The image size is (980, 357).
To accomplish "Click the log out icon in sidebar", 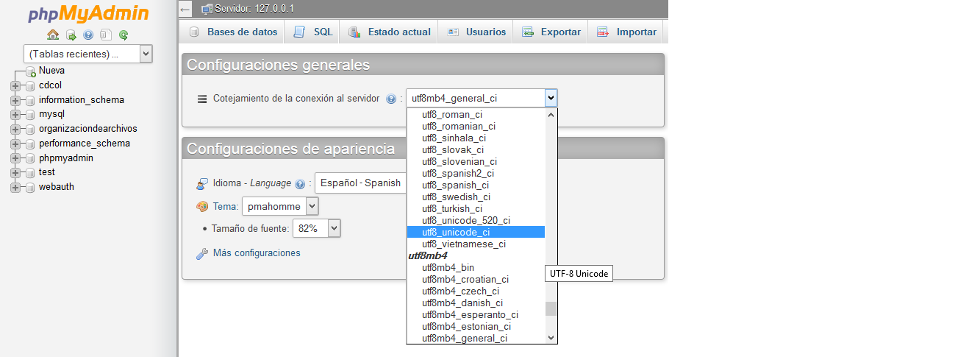I will tap(71, 35).
